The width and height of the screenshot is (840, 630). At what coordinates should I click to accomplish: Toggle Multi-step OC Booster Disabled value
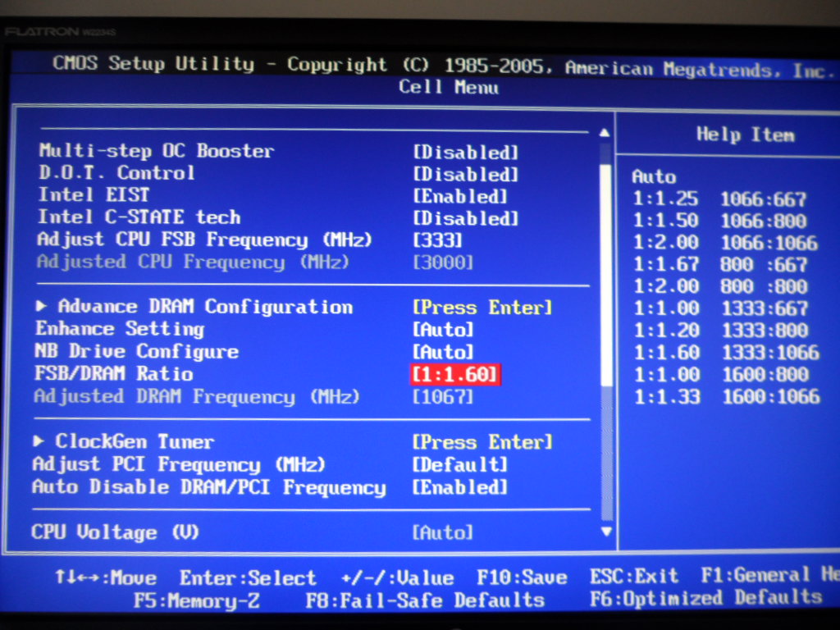pyautogui.click(x=466, y=152)
